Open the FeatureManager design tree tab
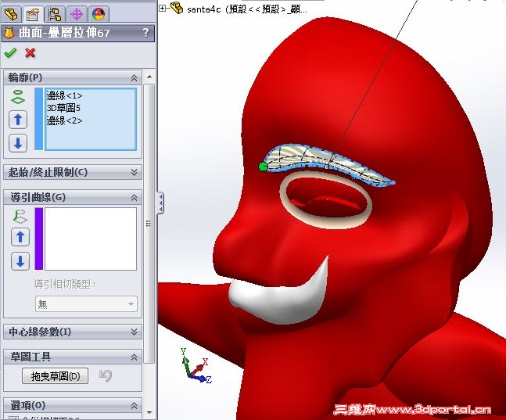 tap(11, 14)
